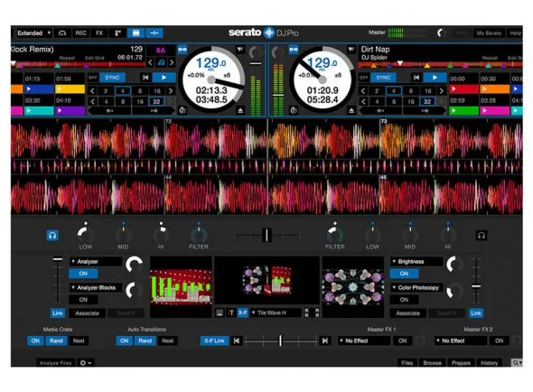The height and width of the screenshot is (392, 533).
Task: Open the History tab
Action: [489, 363]
